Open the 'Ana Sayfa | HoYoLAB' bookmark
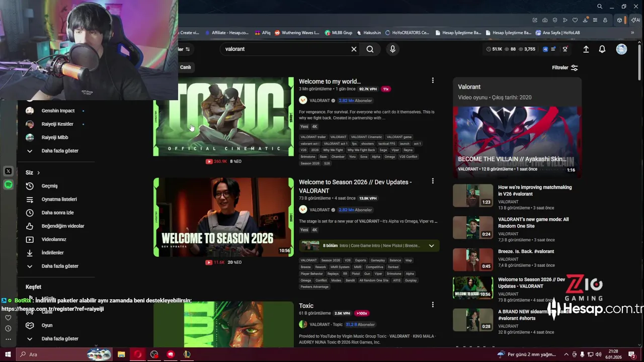Screen dimensions: 644x362 point(557,33)
